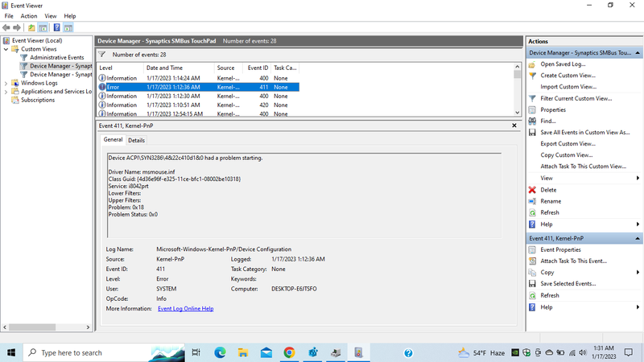Select the Information event with ID 420
Screen dimensions: 644x362
(199, 105)
